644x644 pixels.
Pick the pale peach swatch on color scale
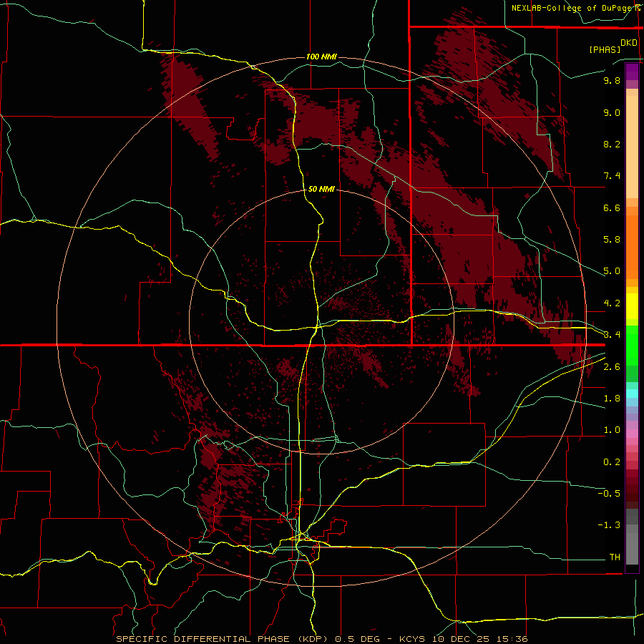[x=632, y=147]
